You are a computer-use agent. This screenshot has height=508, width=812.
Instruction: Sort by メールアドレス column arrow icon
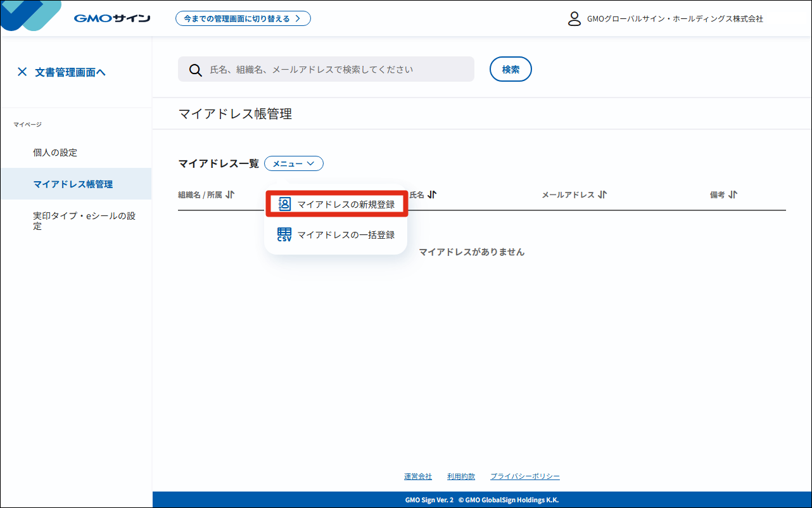pos(602,195)
